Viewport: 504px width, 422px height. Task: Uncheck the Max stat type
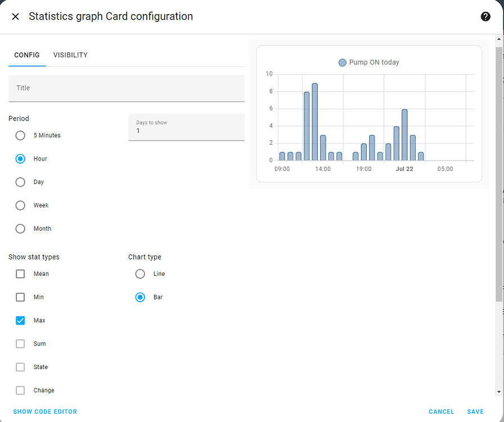[x=20, y=320]
